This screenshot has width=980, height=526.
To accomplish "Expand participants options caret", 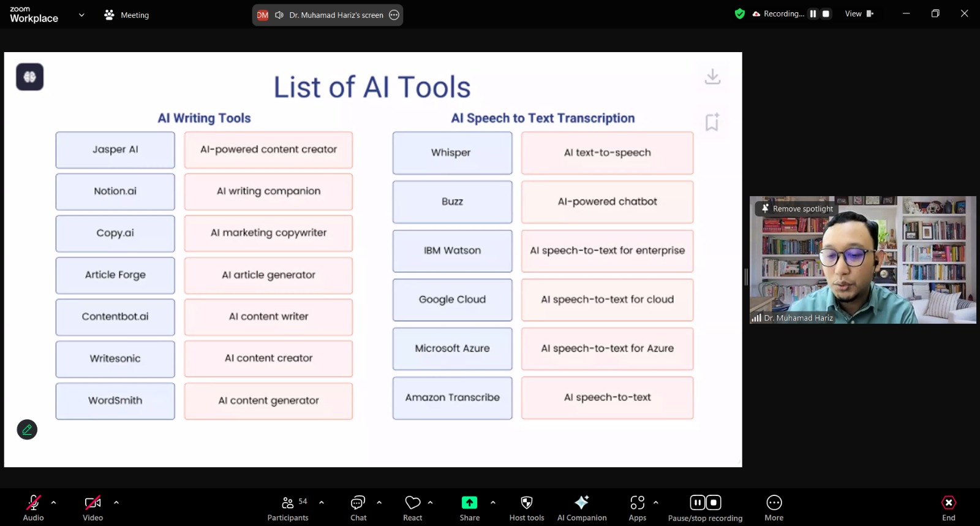I will [322, 502].
